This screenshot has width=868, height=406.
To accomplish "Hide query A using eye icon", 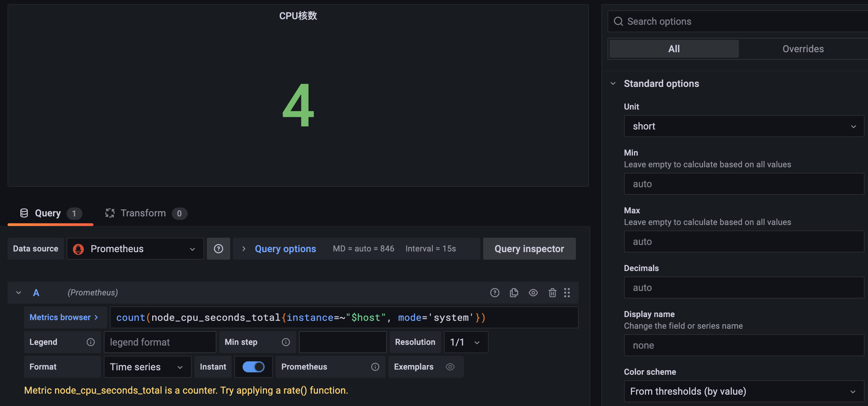I will point(533,293).
